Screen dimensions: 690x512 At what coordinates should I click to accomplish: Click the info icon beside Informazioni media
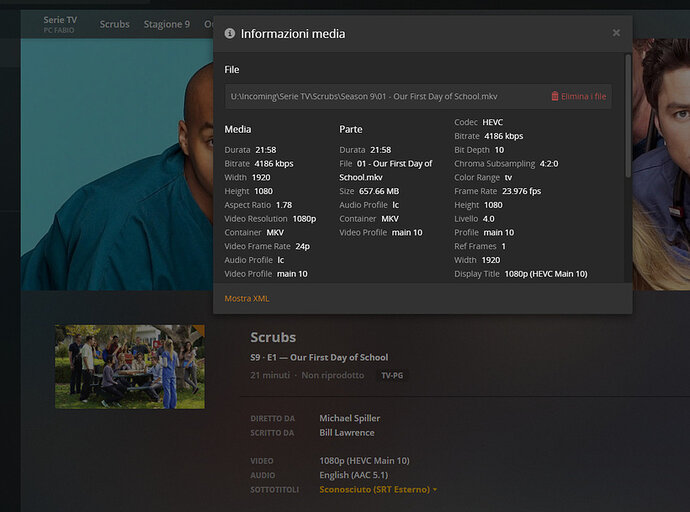230,33
